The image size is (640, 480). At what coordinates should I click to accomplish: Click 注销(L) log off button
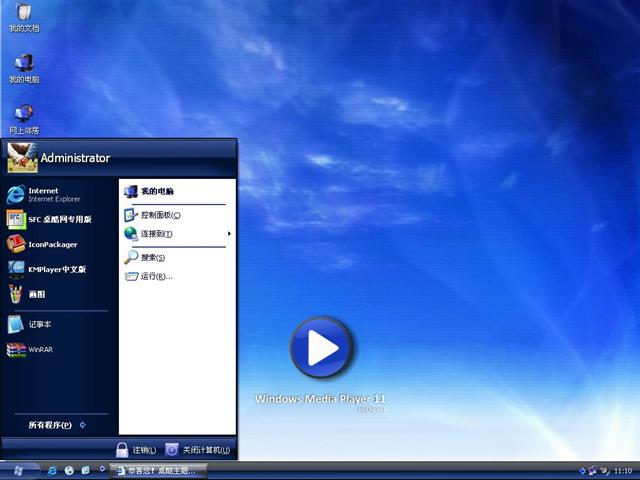(x=136, y=450)
